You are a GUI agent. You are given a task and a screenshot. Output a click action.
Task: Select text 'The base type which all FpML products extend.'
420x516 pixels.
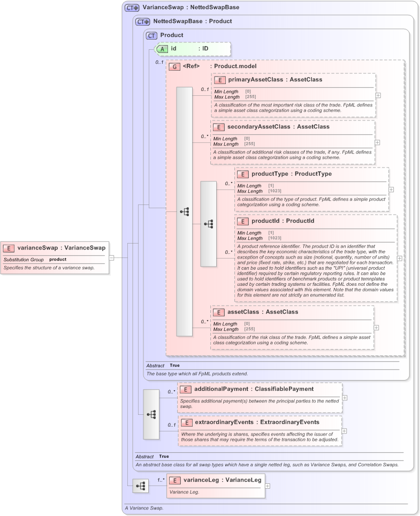click(197, 374)
